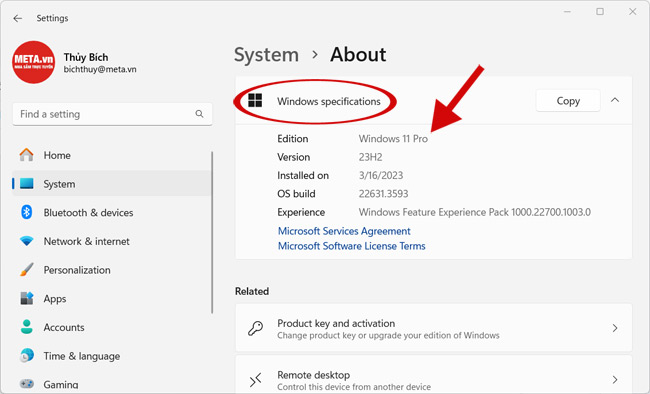The image size is (650, 394).
Task: Click the Windows logo specifications icon
Action: [255, 100]
